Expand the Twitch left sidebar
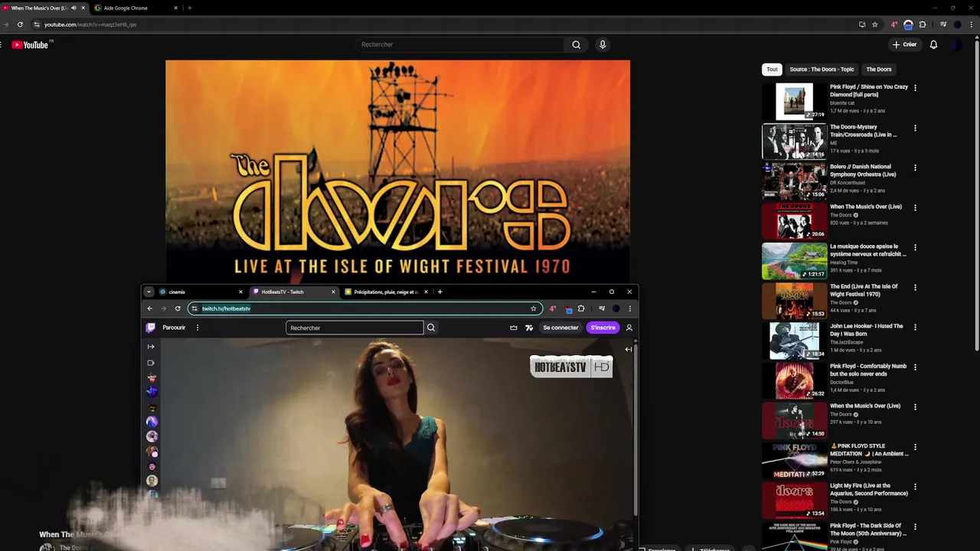This screenshot has width=980, height=551. pyautogui.click(x=151, y=347)
